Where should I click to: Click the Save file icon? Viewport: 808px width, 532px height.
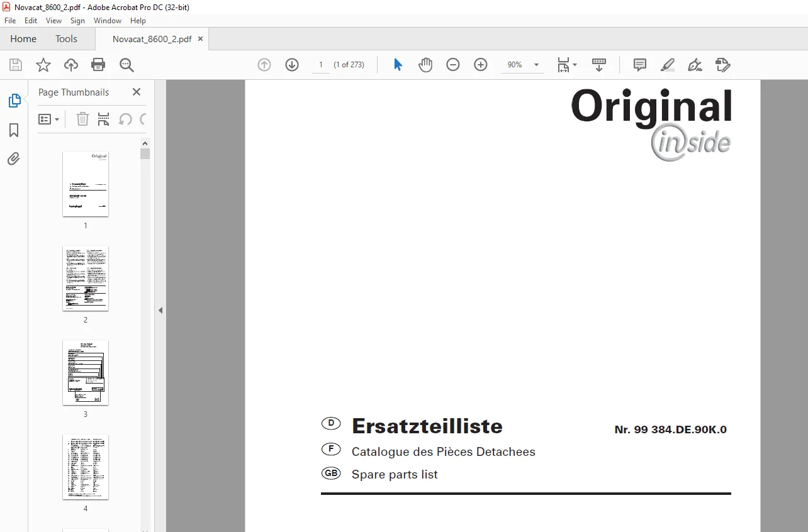[16, 65]
